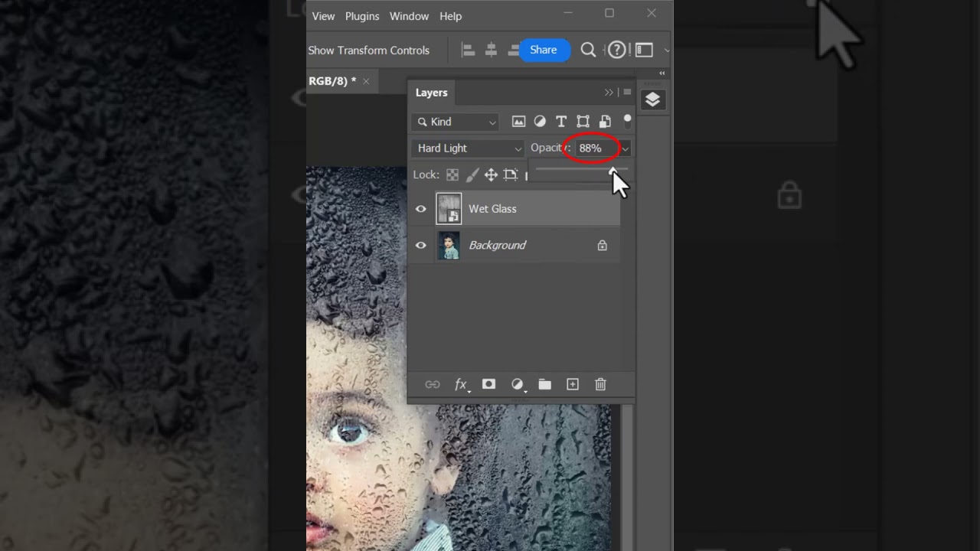Align horizontal centers in the options bar

(x=492, y=51)
